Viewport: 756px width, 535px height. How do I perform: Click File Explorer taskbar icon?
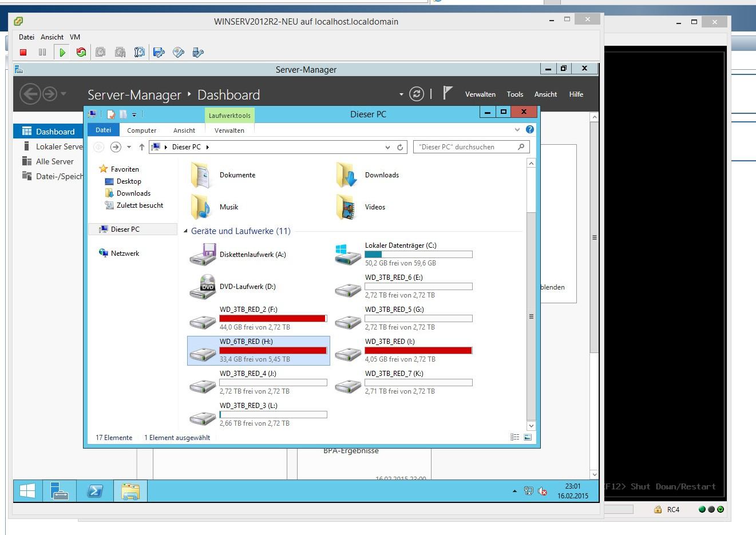tap(130, 491)
